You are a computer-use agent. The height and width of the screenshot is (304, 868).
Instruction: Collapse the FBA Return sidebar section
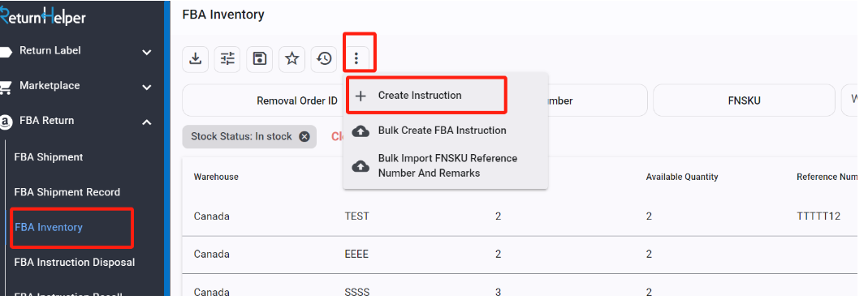[76, 121]
